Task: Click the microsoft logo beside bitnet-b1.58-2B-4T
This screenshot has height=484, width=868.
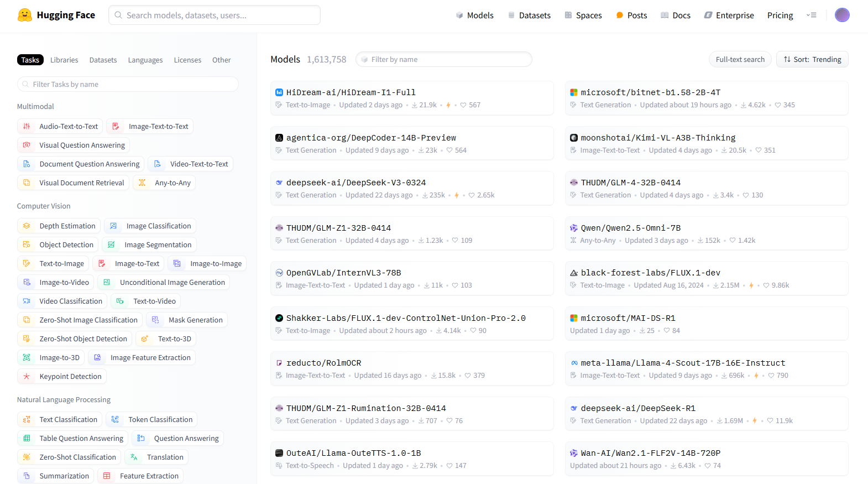Action: (574, 92)
